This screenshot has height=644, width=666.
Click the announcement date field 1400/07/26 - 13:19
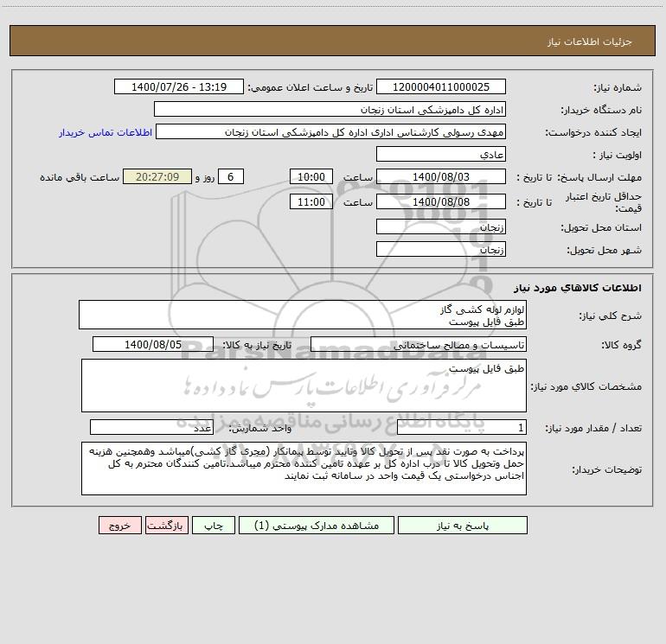[179, 86]
